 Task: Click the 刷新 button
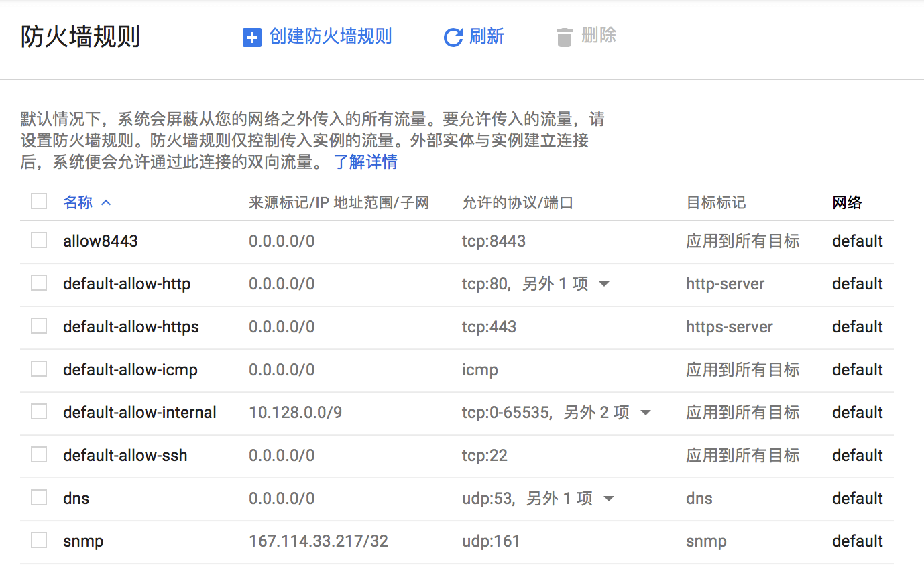pos(485,38)
